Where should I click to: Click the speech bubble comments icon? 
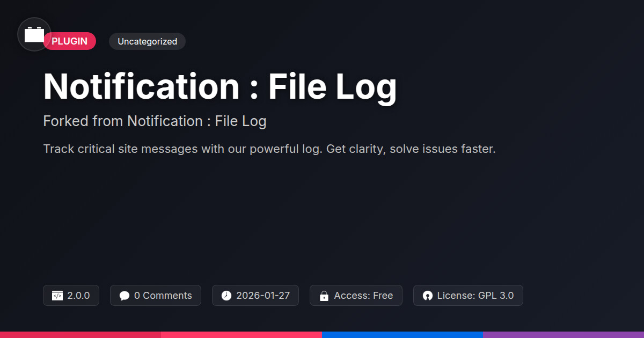click(125, 296)
